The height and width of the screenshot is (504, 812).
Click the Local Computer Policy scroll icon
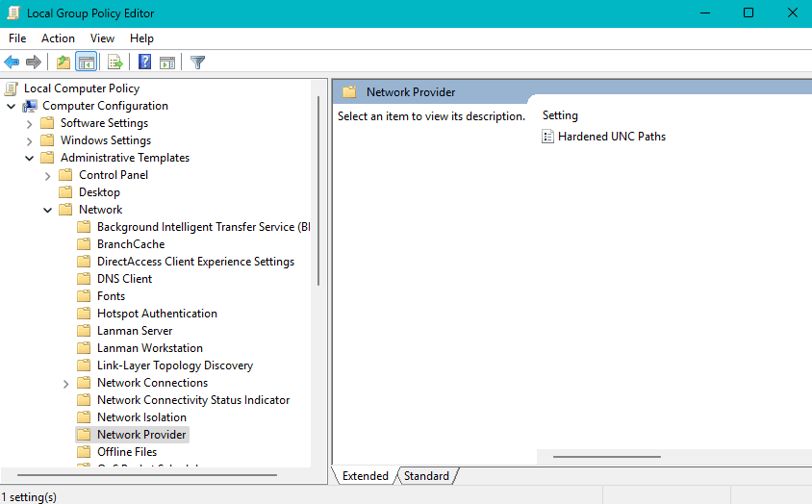click(12, 88)
